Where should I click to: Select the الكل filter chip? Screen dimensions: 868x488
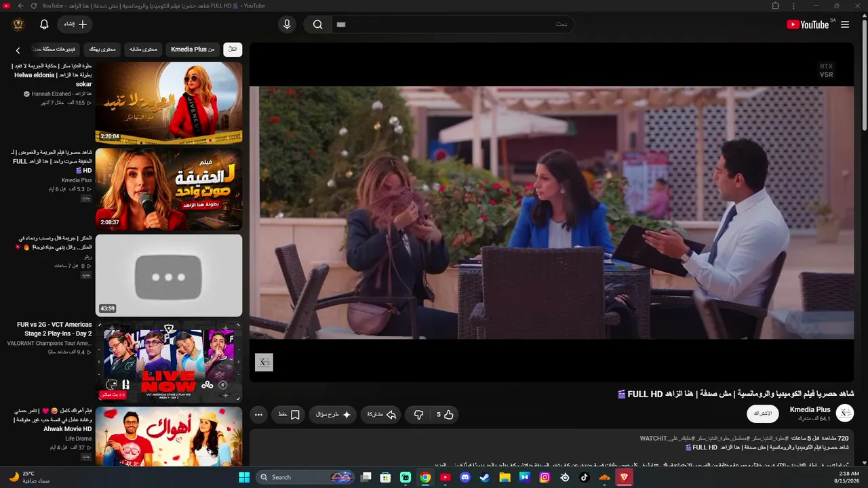(x=233, y=49)
